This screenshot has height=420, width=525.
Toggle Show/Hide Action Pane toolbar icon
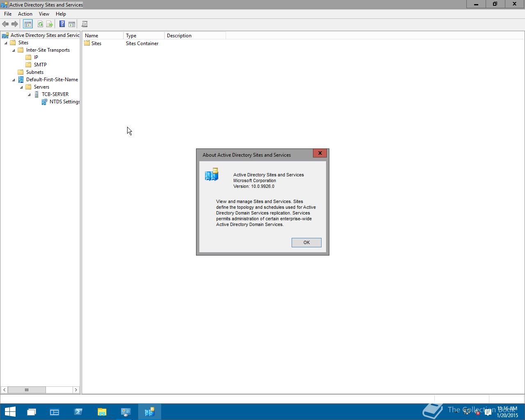pyautogui.click(x=72, y=24)
